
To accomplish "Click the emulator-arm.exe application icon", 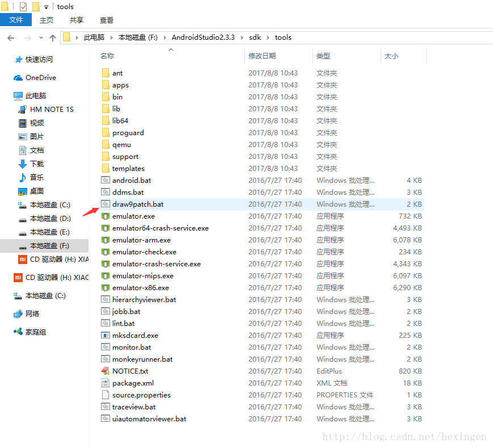I will pos(106,240).
